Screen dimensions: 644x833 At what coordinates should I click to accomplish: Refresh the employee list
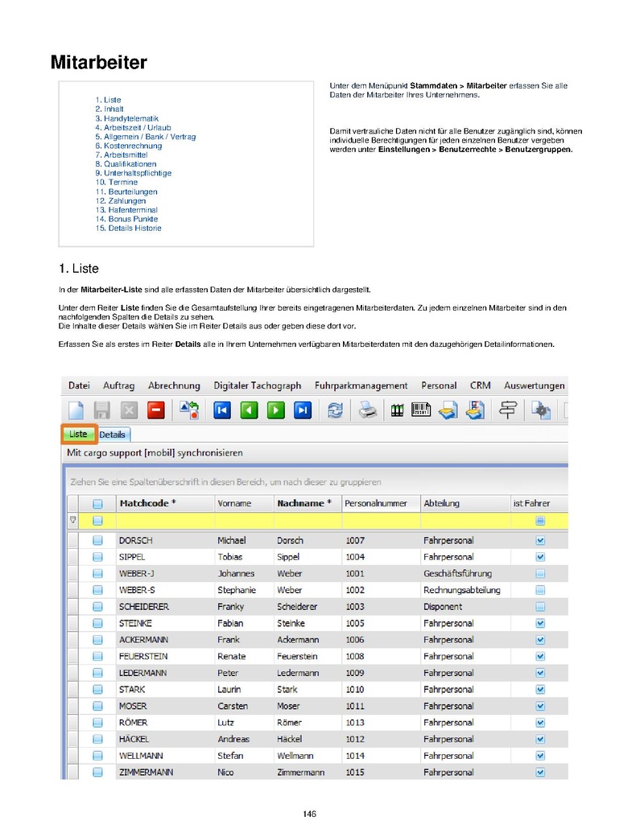coord(335,410)
